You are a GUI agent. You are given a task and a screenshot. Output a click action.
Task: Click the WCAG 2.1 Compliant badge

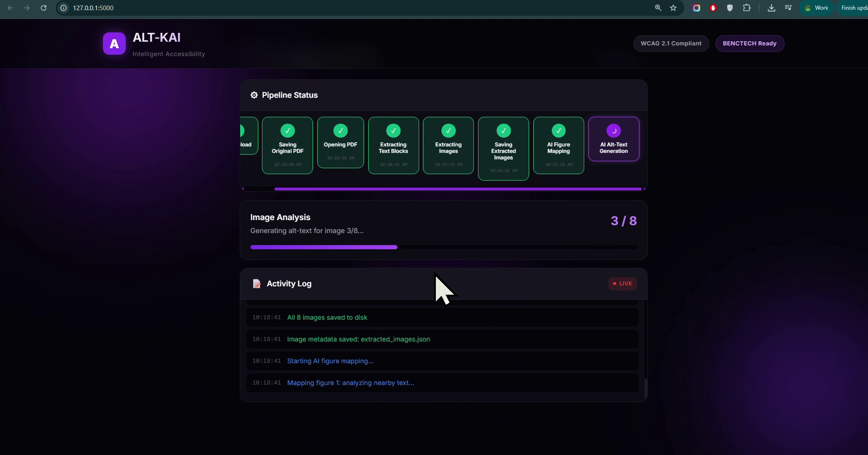(671, 44)
